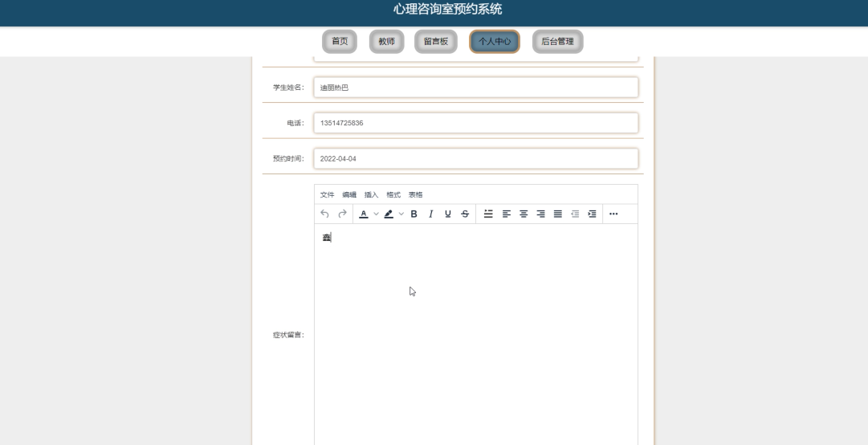Open 个人中心 page
This screenshot has width=868, height=445.
click(x=495, y=42)
